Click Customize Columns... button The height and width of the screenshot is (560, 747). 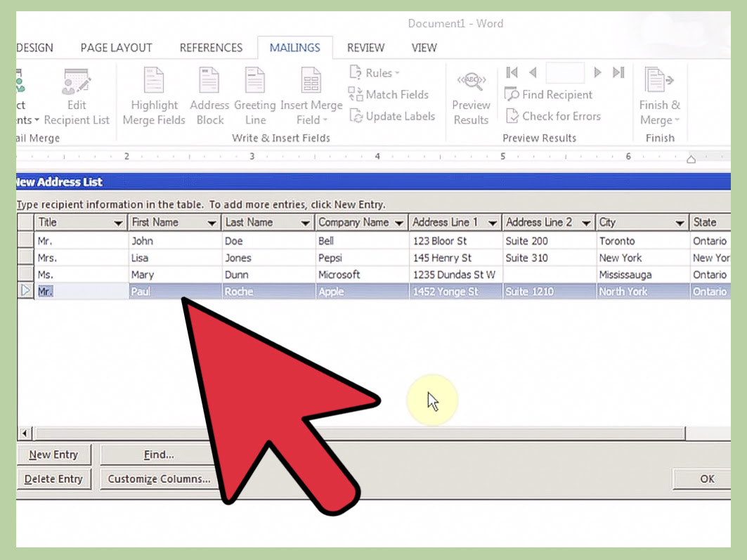pyautogui.click(x=159, y=479)
